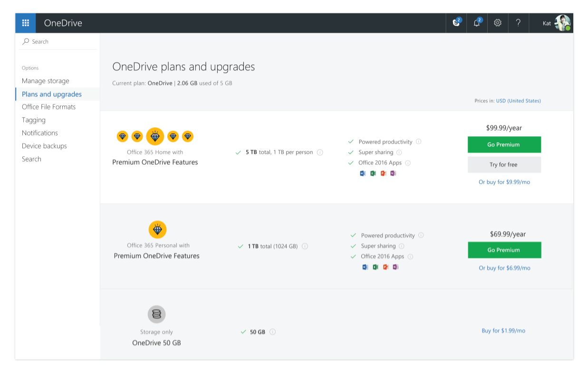588x372 pixels.
Task: Click Go Premium for $99.99/year plan
Action: (504, 144)
